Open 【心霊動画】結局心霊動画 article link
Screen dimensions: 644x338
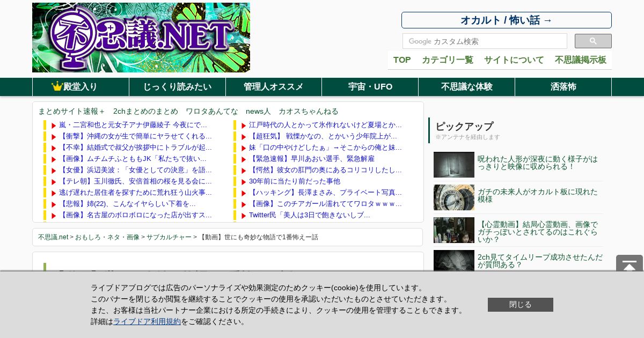click(x=537, y=232)
